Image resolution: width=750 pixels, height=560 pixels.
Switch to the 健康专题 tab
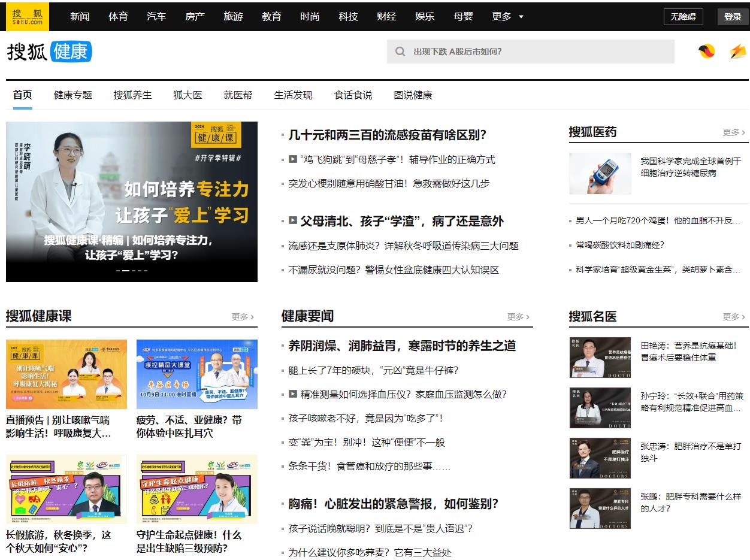click(73, 95)
